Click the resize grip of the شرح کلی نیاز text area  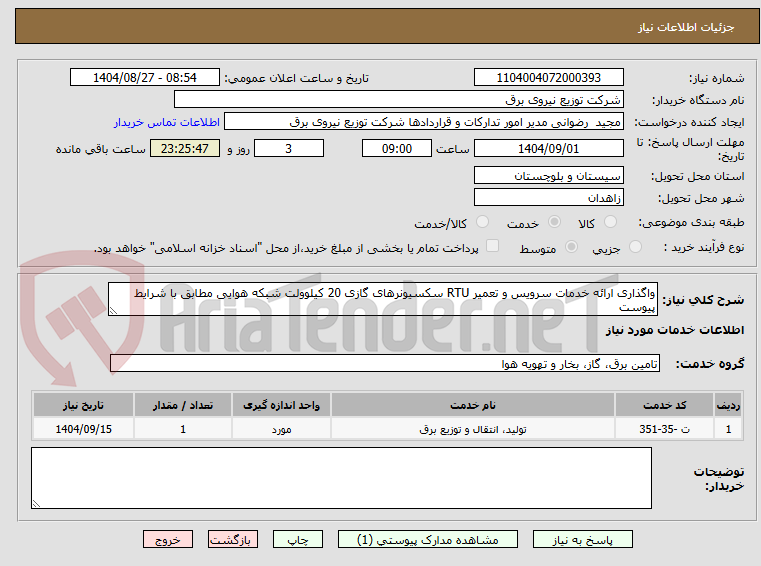(113, 311)
